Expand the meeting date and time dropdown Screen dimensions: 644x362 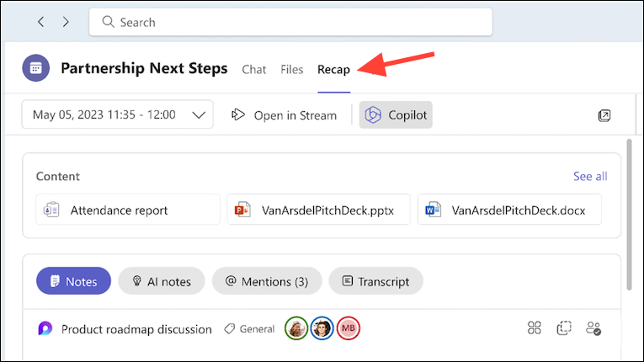[117, 115]
